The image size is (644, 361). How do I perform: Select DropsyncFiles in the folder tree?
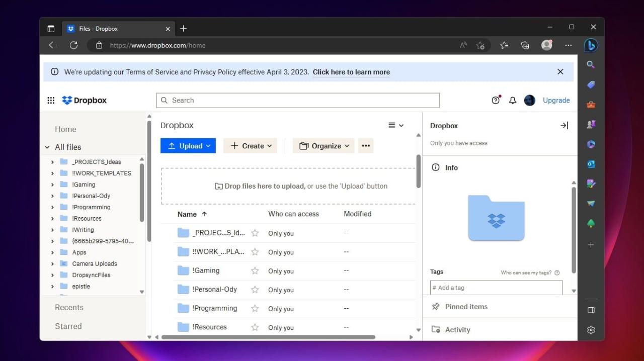coord(91,275)
